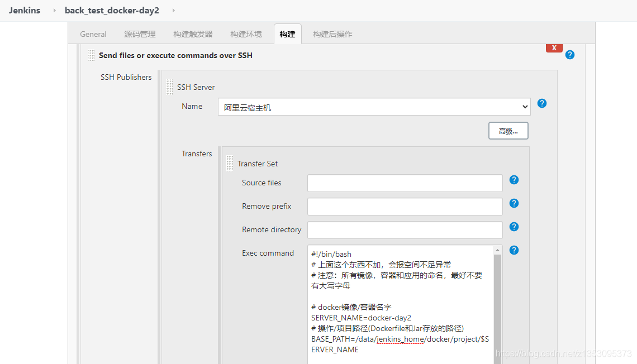Screen dimensions: 637x364
Task: Click the Transfer Set label
Action: pos(258,164)
